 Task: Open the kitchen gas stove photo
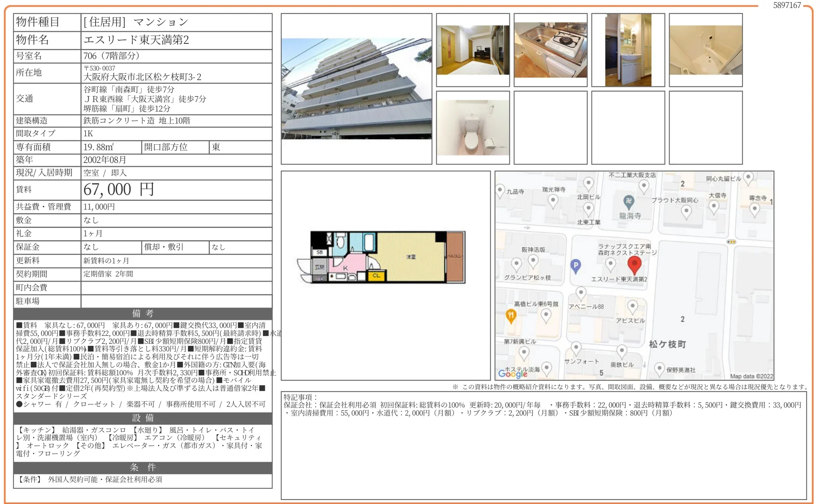coord(550,50)
